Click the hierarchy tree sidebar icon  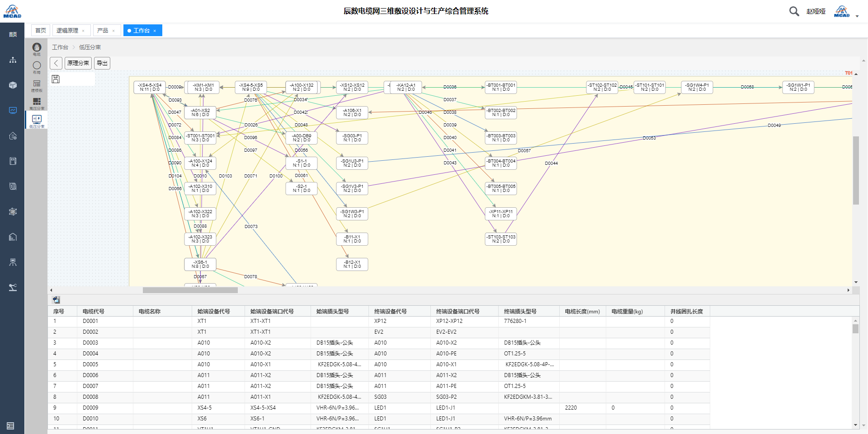pyautogui.click(x=13, y=60)
